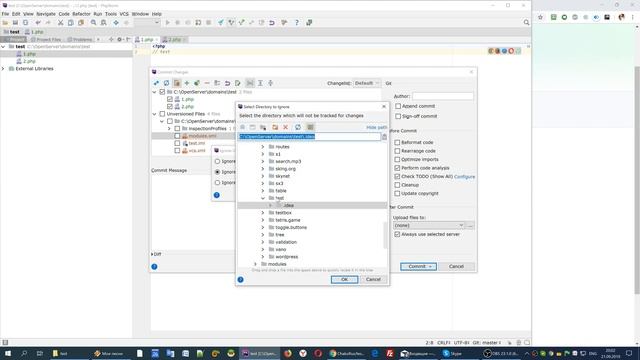Click the Hide path link
The image size is (640, 360).
pos(376,128)
